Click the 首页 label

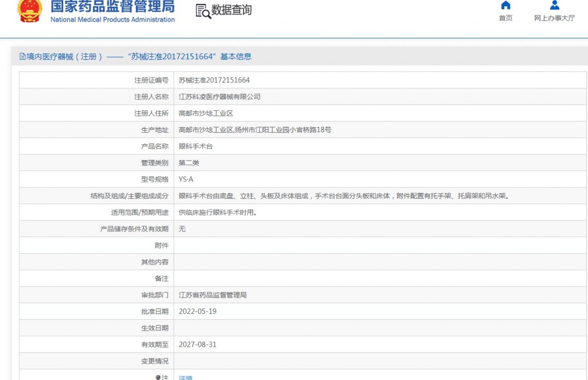(506, 18)
